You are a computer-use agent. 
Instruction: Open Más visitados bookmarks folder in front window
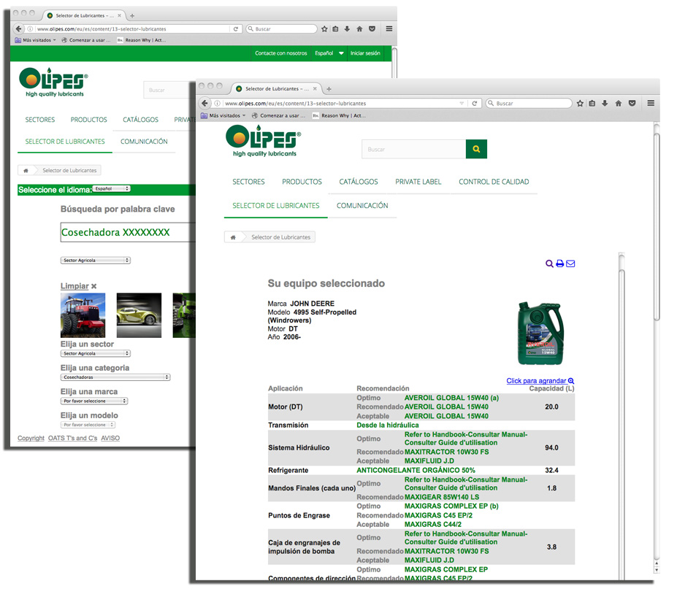click(x=223, y=116)
